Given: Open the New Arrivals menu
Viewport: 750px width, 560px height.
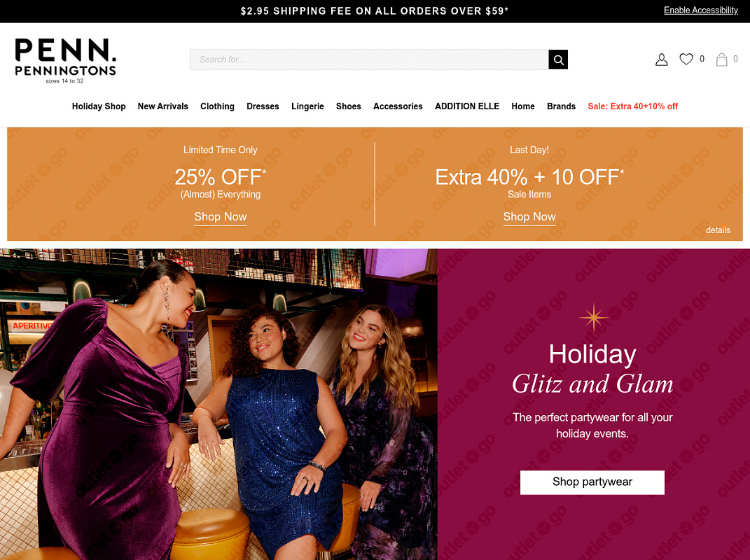Looking at the screenshot, I should (162, 106).
